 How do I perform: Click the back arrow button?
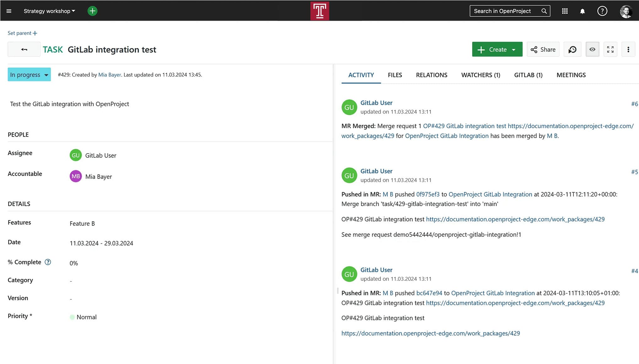coord(24,49)
